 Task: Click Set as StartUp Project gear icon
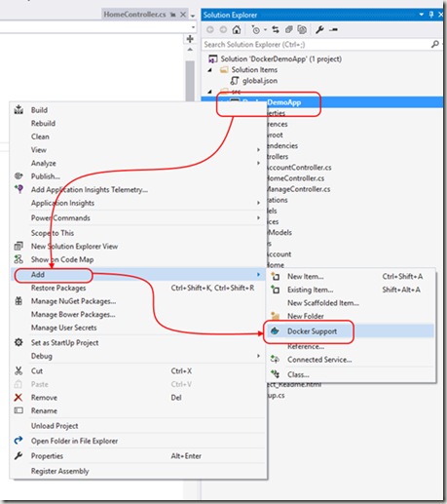pos(19,342)
